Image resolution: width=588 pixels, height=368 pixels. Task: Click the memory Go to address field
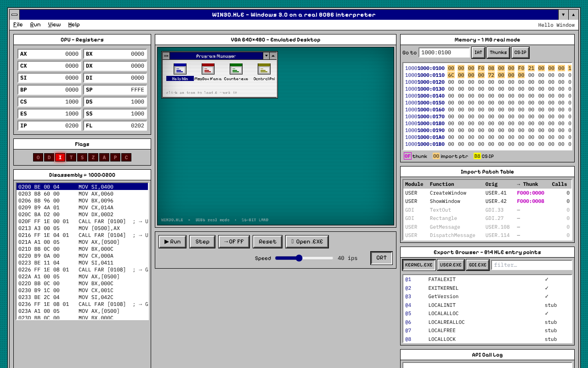444,52
